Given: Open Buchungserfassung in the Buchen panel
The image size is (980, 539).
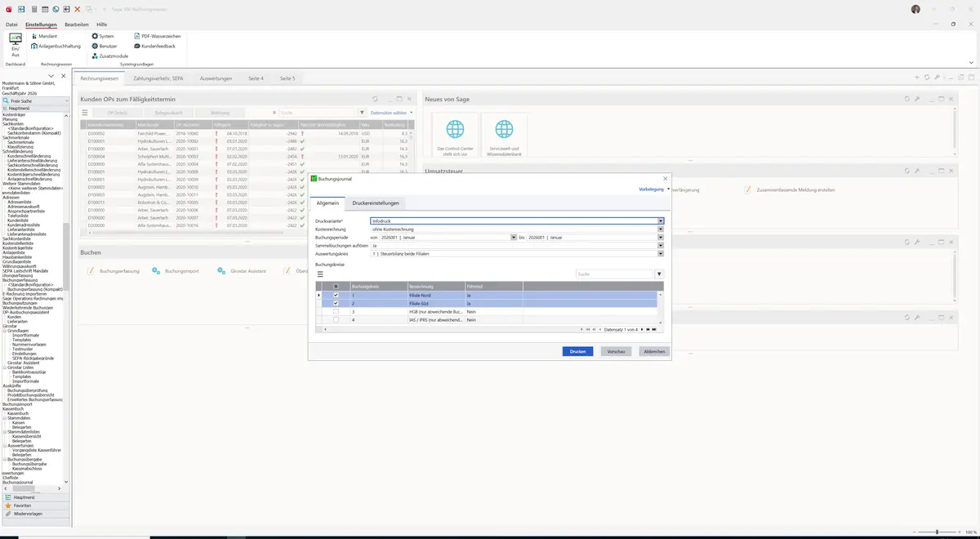Looking at the screenshot, I should (114, 270).
